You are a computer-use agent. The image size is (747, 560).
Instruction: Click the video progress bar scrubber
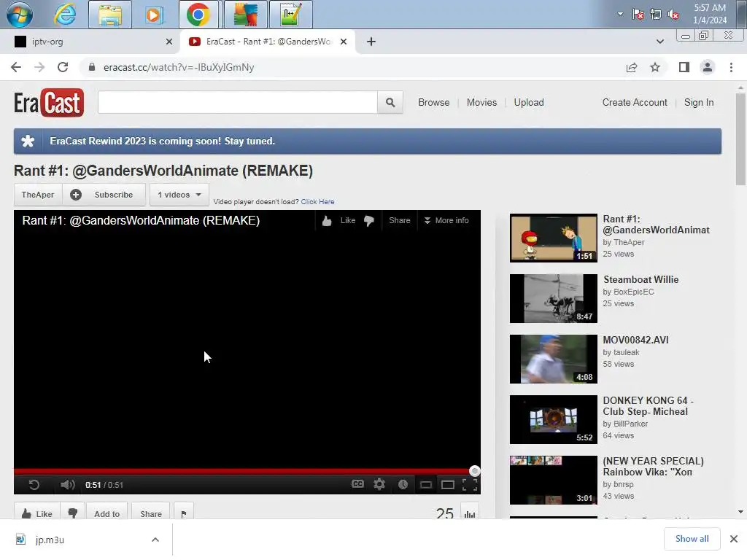click(474, 472)
